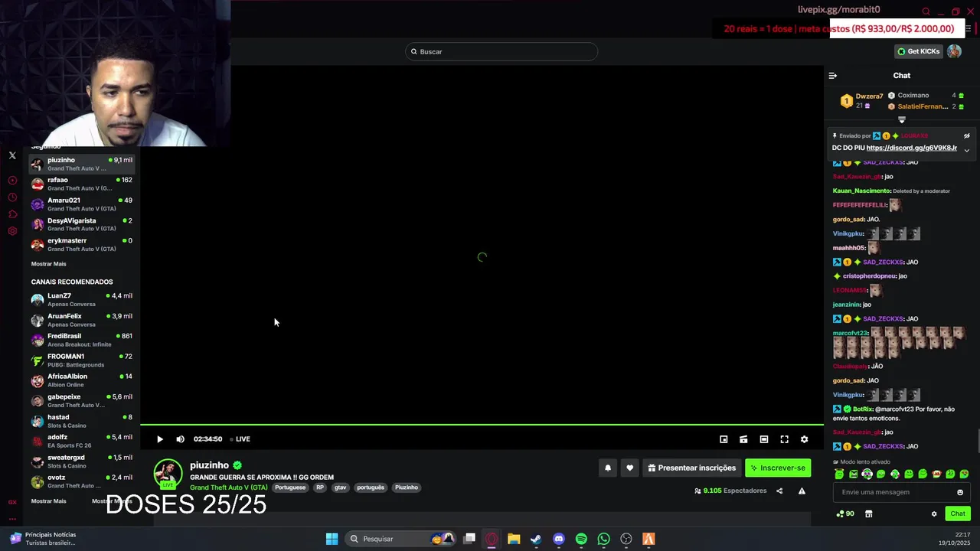The width and height of the screenshot is (980, 551).
Task: Click the channel points balance showing 90
Action: [x=845, y=514]
